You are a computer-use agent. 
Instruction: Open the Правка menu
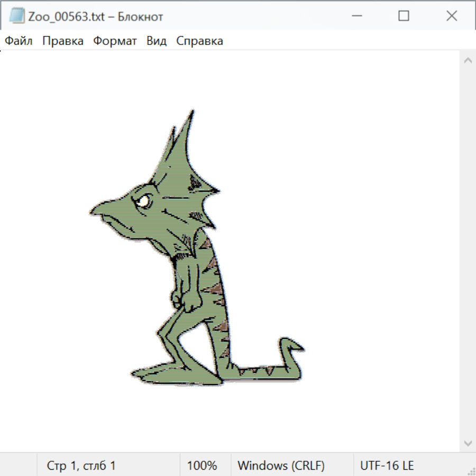pos(63,41)
